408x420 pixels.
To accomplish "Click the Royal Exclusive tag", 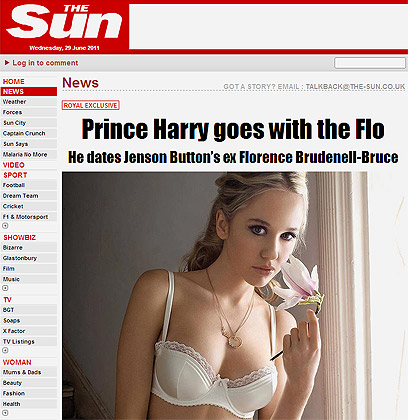I will [91, 105].
